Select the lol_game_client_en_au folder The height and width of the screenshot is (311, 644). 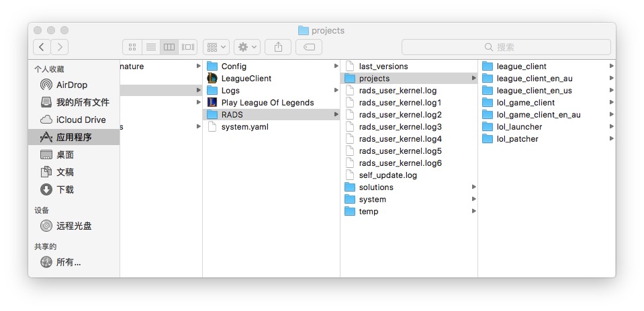pos(547,115)
